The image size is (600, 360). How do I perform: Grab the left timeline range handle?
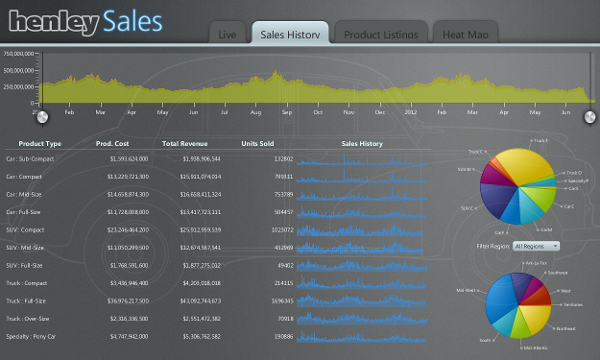[x=42, y=117]
